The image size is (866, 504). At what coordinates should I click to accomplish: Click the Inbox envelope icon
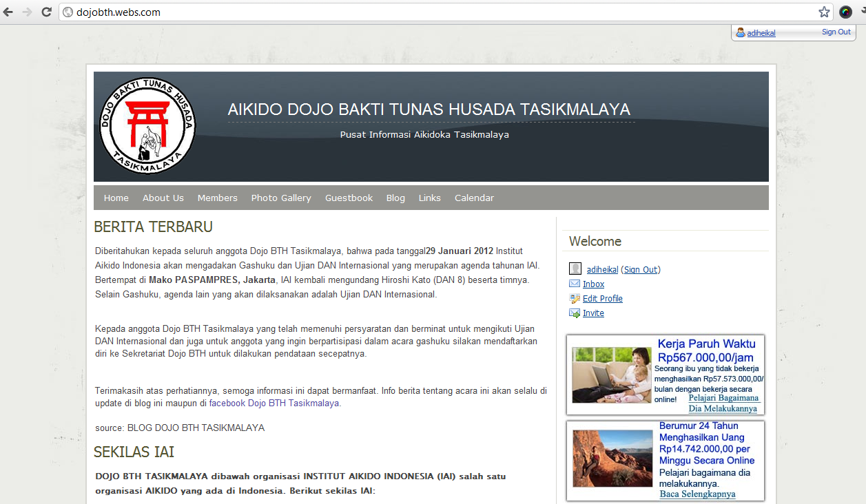point(575,284)
